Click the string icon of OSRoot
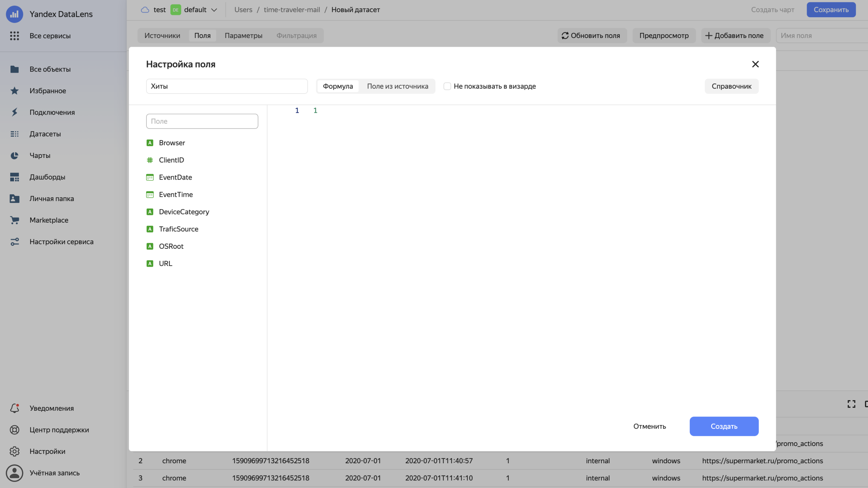 coord(150,246)
